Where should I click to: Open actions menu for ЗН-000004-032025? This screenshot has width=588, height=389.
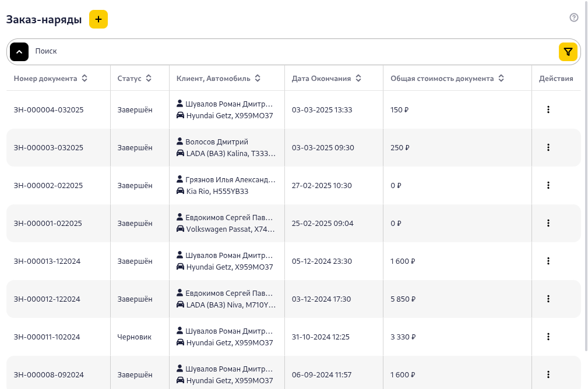[x=548, y=109]
